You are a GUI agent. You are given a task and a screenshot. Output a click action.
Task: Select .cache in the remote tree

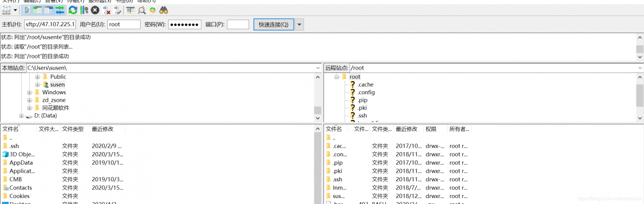point(365,85)
